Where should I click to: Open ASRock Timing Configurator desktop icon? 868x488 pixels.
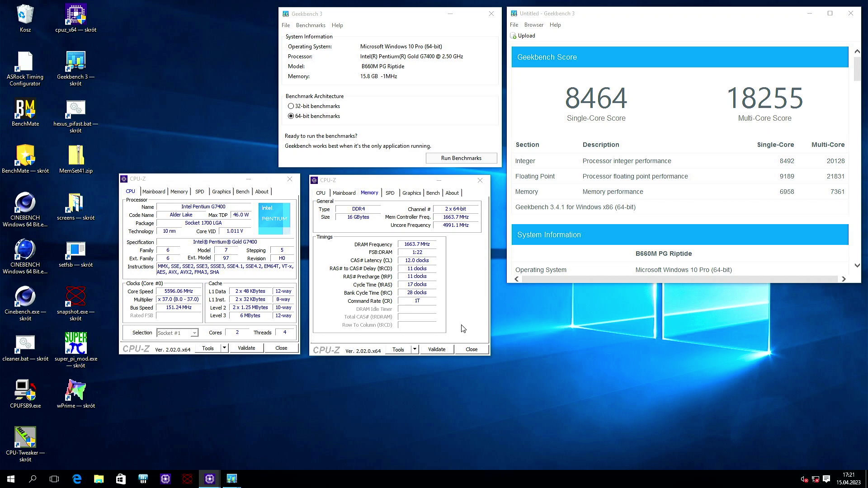(x=25, y=61)
